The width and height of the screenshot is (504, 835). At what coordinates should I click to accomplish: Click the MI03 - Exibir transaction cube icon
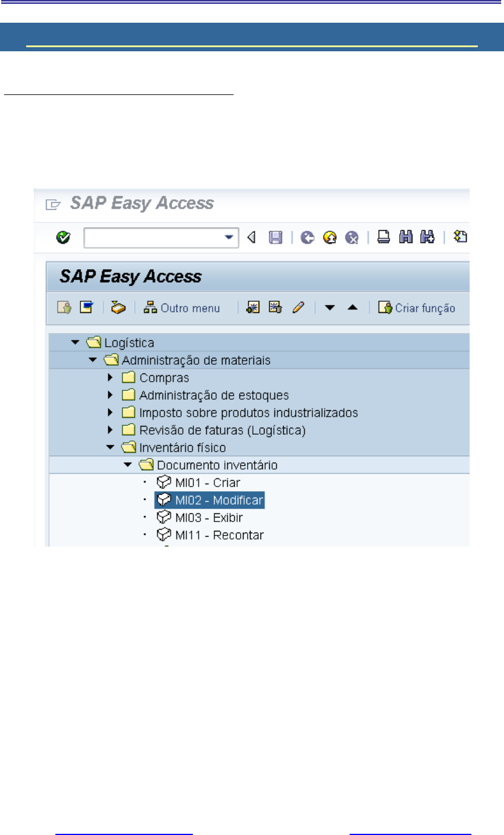click(164, 517)
